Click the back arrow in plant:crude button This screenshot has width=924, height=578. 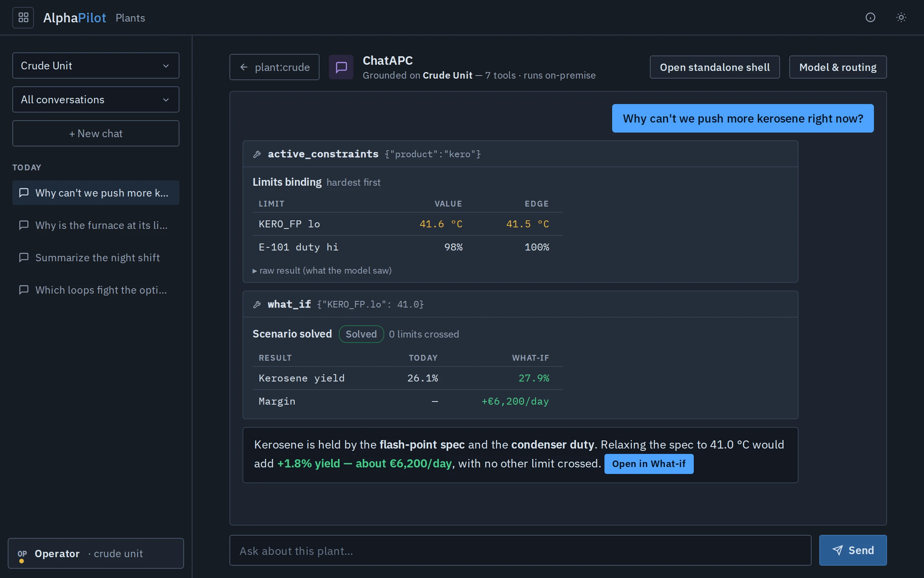pyautogui.click(x=244, y=67)
